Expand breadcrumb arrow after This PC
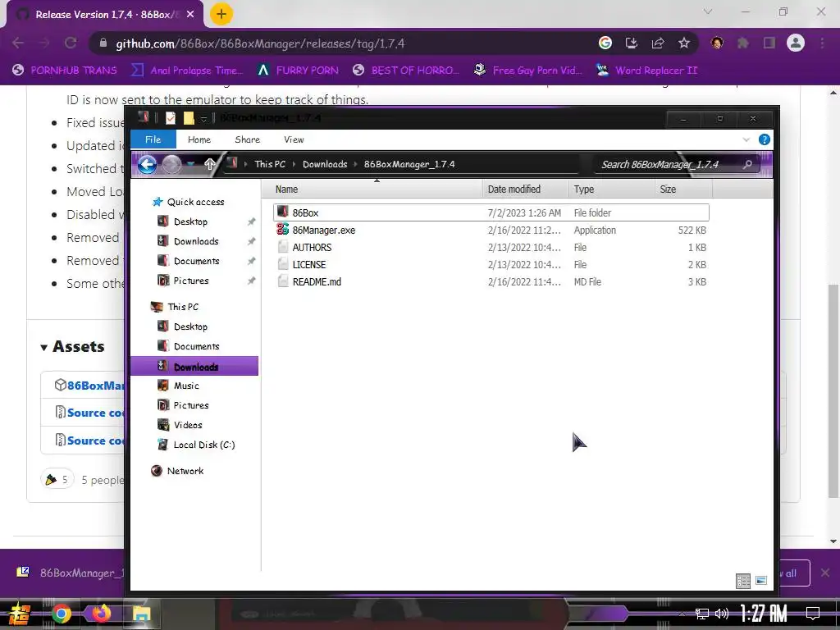The width and height of the screenshot is (840, 630). 294,164
